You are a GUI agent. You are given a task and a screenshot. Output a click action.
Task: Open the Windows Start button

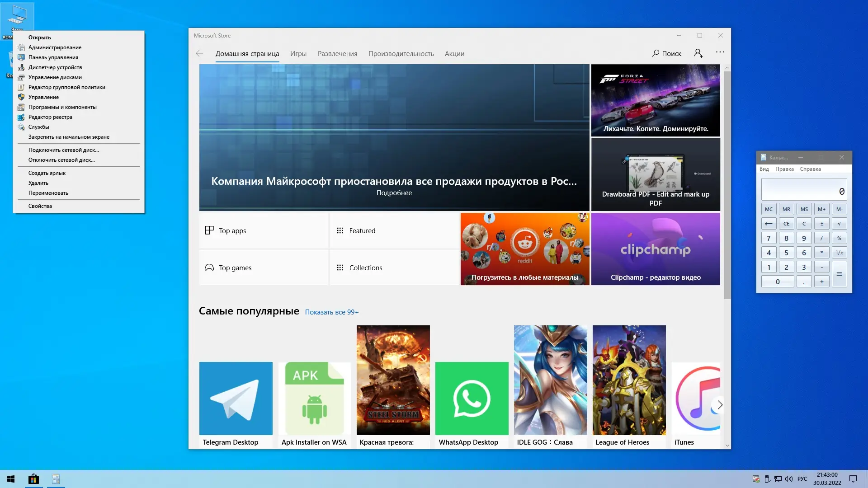pyautogui.click(x=11, y=479)
